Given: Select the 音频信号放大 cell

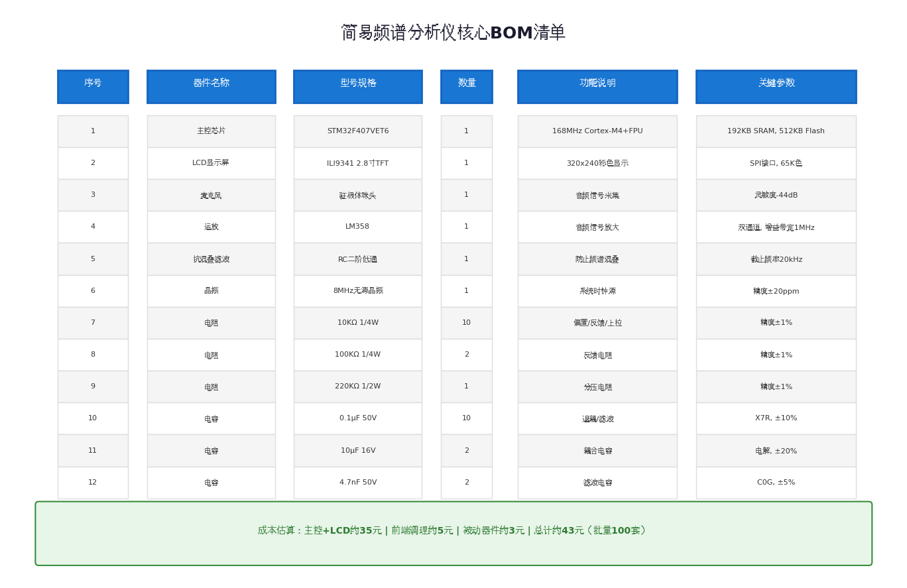Looking at the screenshot, I should click(597, 227).
